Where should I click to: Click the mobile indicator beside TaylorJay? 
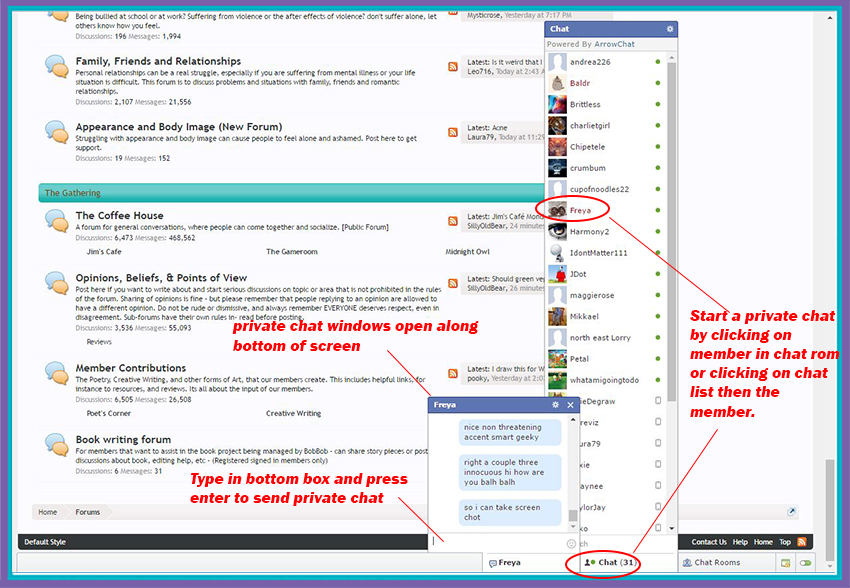(x=657, y=506)
